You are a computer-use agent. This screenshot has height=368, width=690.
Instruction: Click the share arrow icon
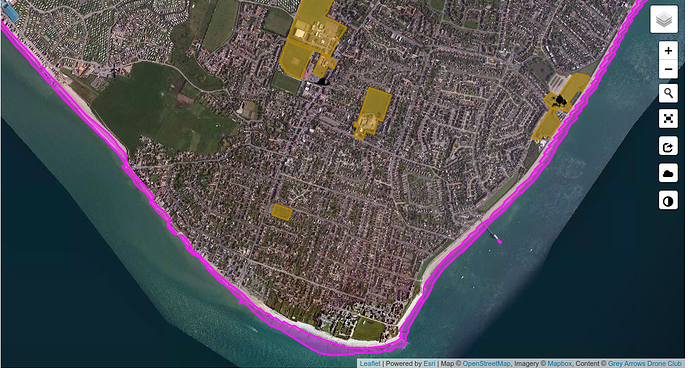668,147
